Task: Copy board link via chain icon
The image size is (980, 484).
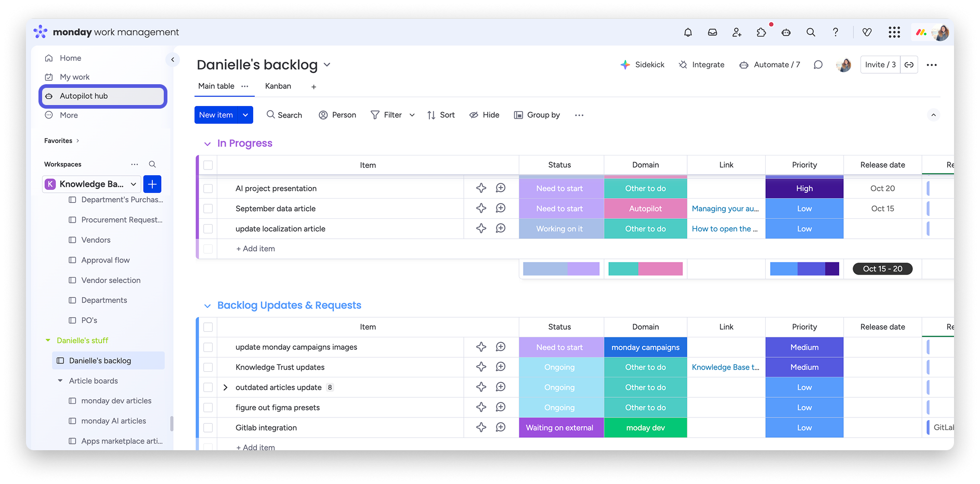Action: coord(909,64)
